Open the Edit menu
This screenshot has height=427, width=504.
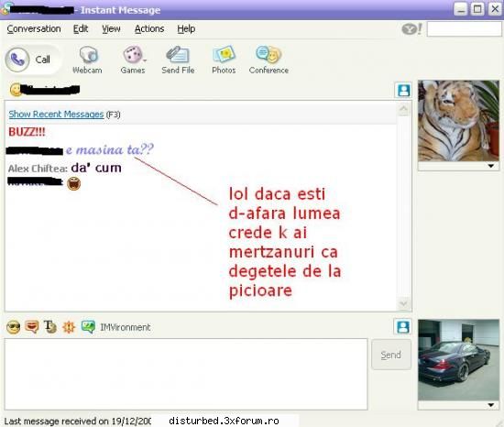point(81,29)
